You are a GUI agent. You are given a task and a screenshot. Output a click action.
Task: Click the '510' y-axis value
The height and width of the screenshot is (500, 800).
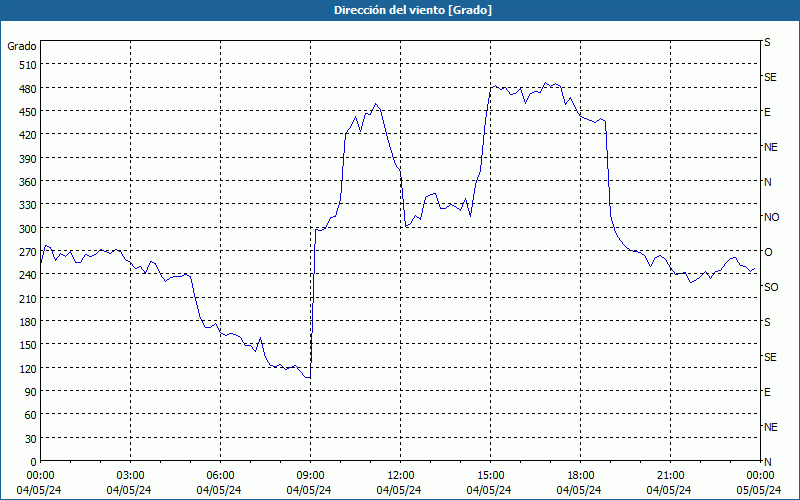(29, 65)
